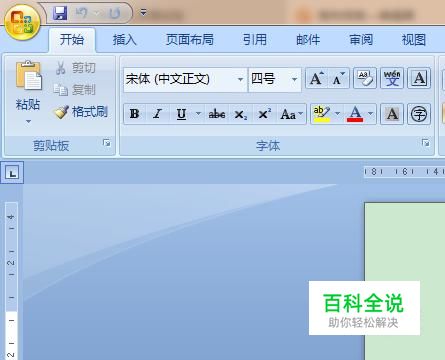445x360 pixels.
Task: Open the Aa change case menu
Action: 291,114
